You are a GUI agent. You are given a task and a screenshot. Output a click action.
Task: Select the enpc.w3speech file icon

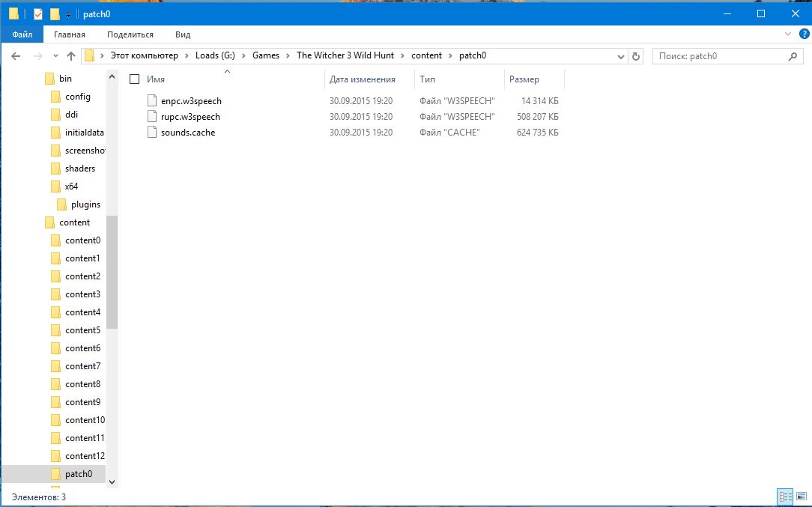point(152,101)
